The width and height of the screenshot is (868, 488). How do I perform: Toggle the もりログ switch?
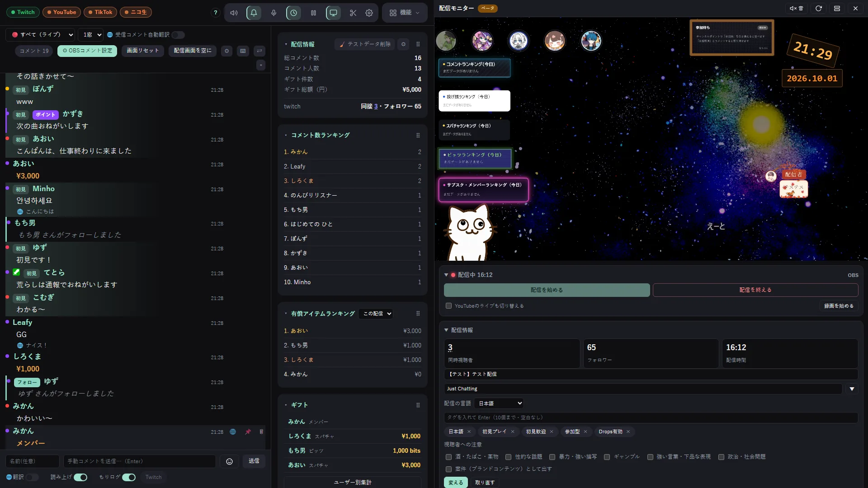pos(129,477)
